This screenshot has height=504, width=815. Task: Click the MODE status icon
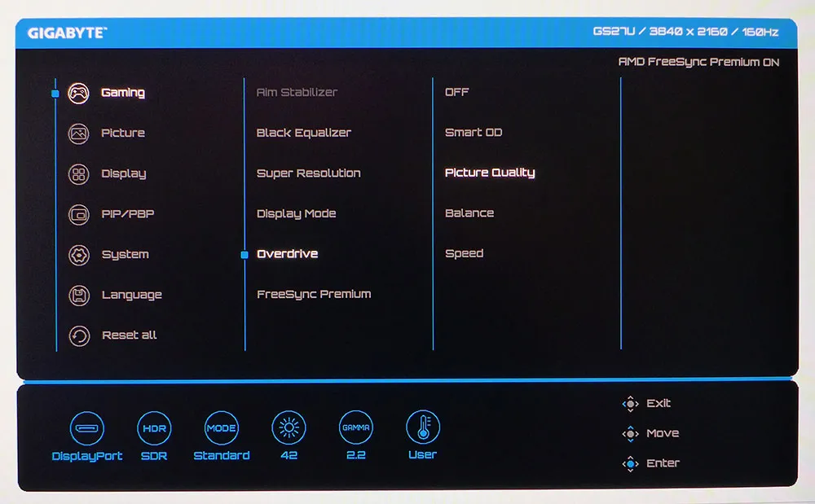coord(222,428)
